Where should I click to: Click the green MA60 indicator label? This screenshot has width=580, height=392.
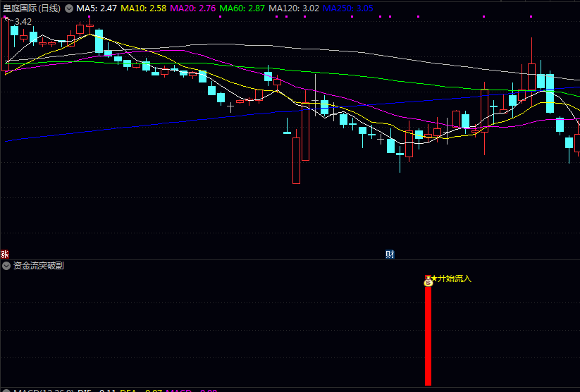[242, 9]
